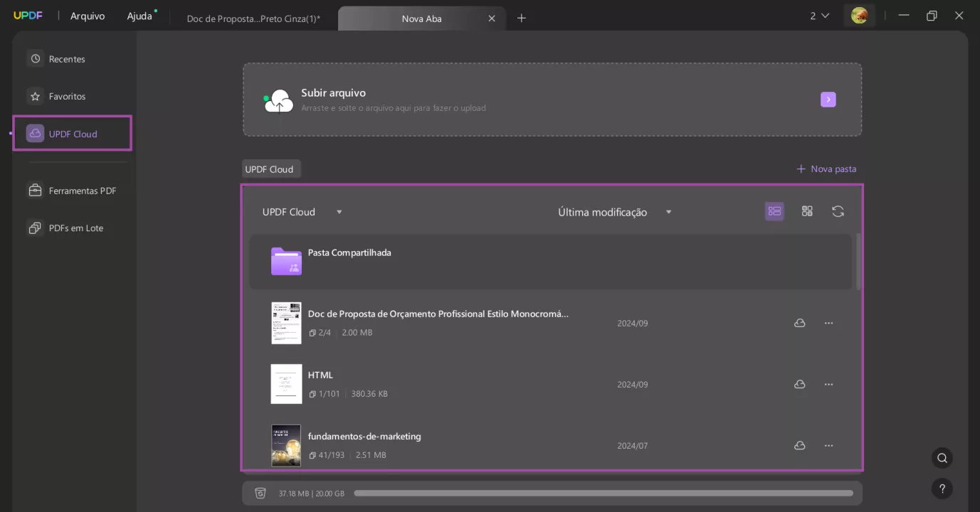Viewport: 980px width, 512px height.
Task: Click the Pasta Compartilhada name
Action: (349, 252)
